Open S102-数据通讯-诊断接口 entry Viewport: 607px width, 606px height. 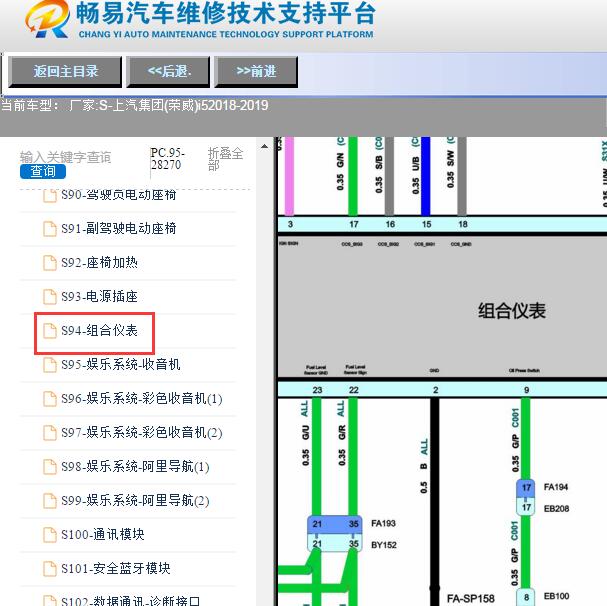coord(130,601)
